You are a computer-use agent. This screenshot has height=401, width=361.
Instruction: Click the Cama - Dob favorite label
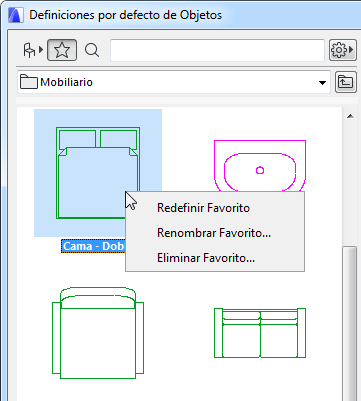[93, 246]
